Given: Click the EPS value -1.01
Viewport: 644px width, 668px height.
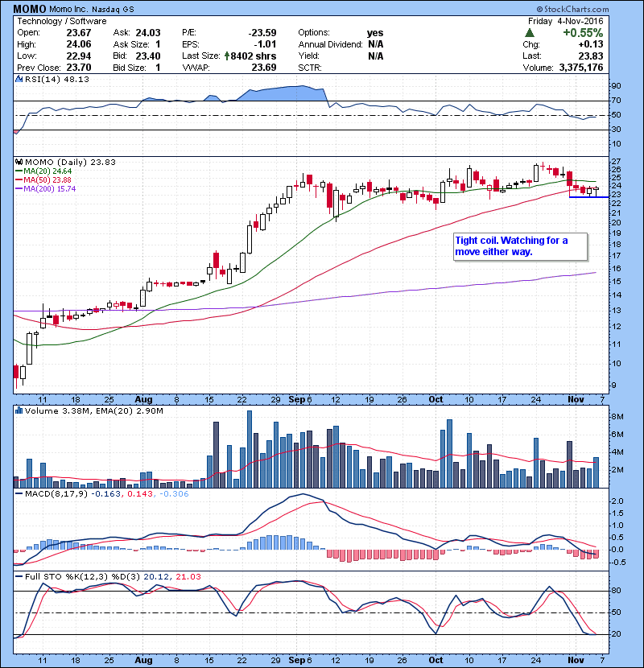Looking at the screenshot, I should click(x=265, y=44).
